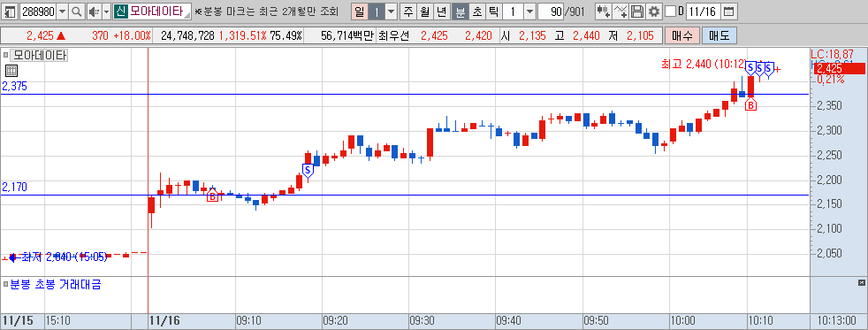Viewport: 868px width, 330px height.
Task: Click the 매수 buy button
Action: (682, 36)
